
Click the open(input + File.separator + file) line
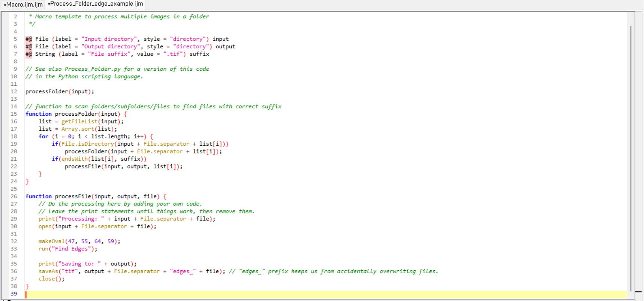tap(97, 226)
